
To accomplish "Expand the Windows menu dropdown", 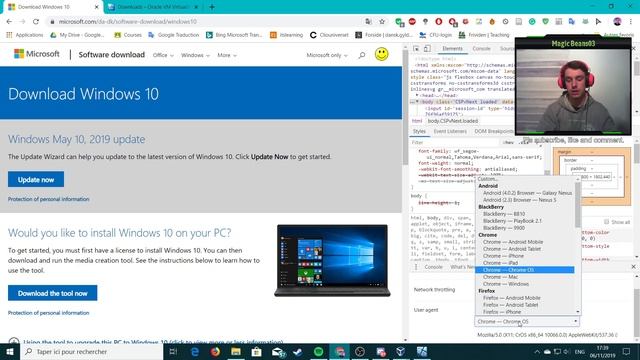I will [x=195, y=55].
